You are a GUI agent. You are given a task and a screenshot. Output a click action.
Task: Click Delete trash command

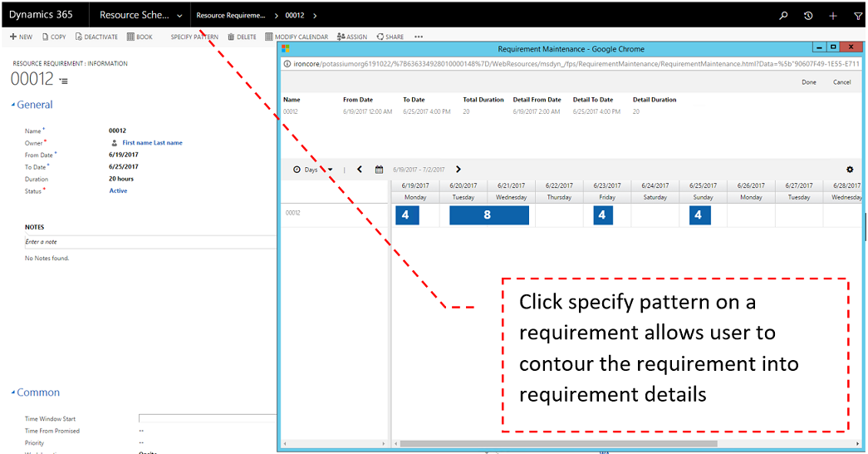pos(242,37)
